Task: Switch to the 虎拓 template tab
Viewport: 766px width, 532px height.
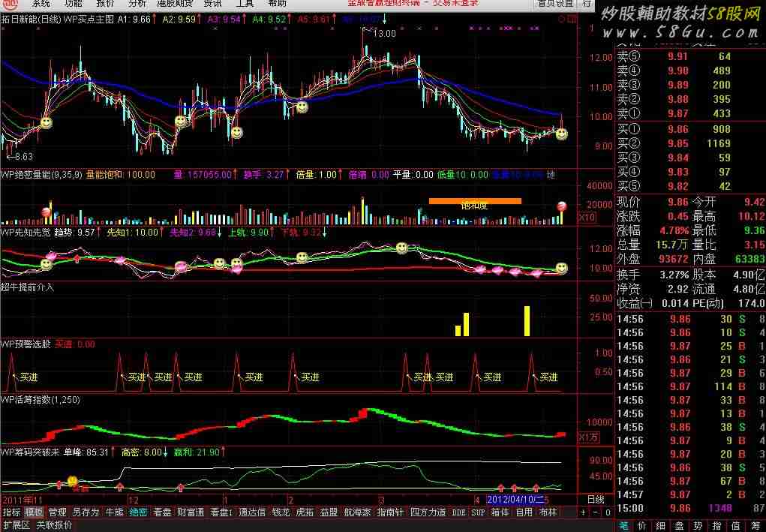Action: (305, 512)
